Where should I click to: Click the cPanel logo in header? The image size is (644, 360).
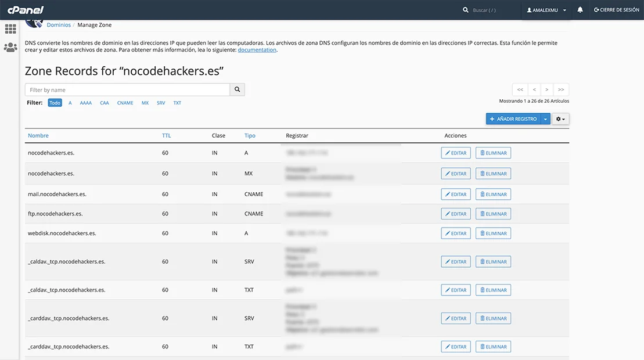(26, 10)
